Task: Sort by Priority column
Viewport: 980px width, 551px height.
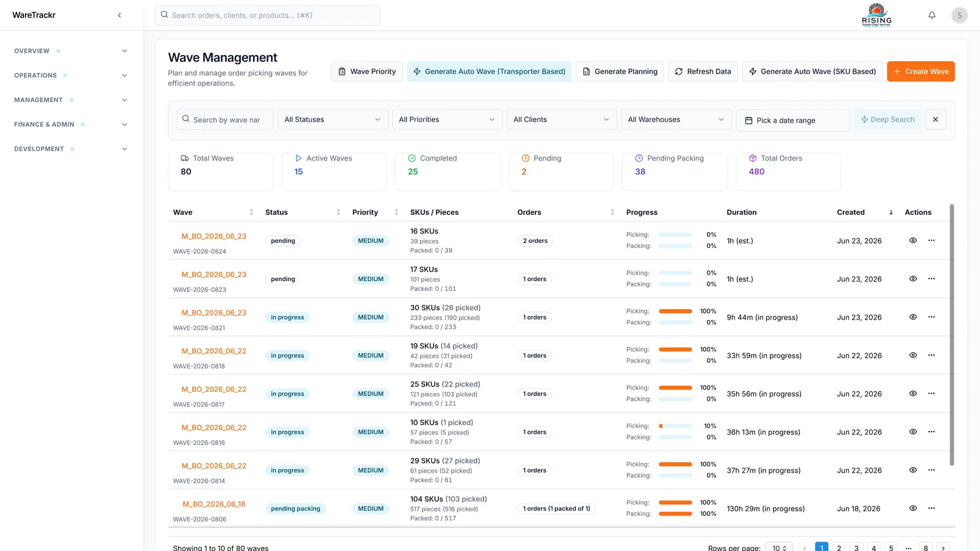Action: (396, 212)
